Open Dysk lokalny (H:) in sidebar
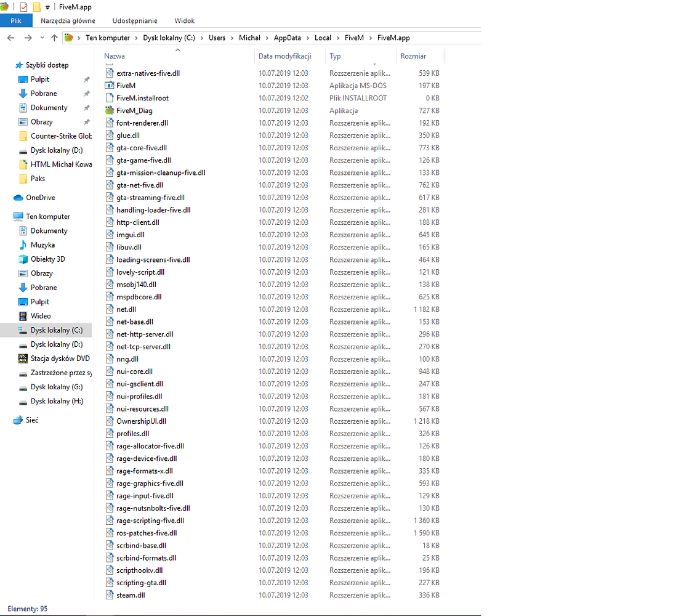 pos(57,401)
